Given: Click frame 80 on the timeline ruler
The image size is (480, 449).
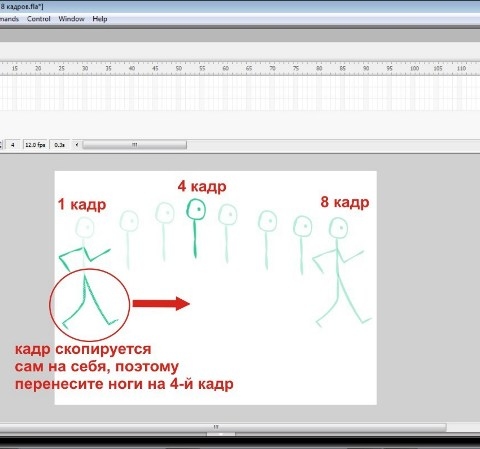Looking at the screenshot, I should [x=319, y=68].
